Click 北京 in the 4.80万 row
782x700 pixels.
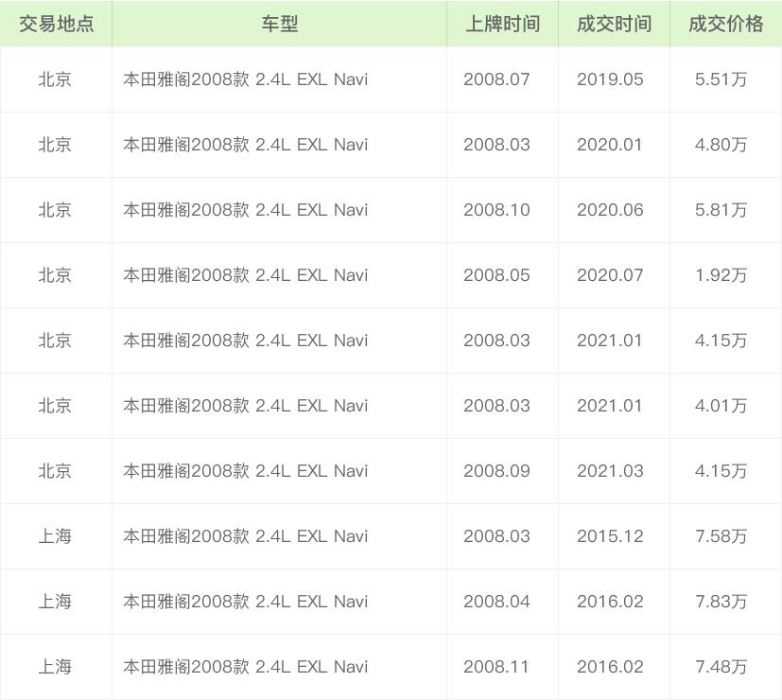tap(55, 145)
